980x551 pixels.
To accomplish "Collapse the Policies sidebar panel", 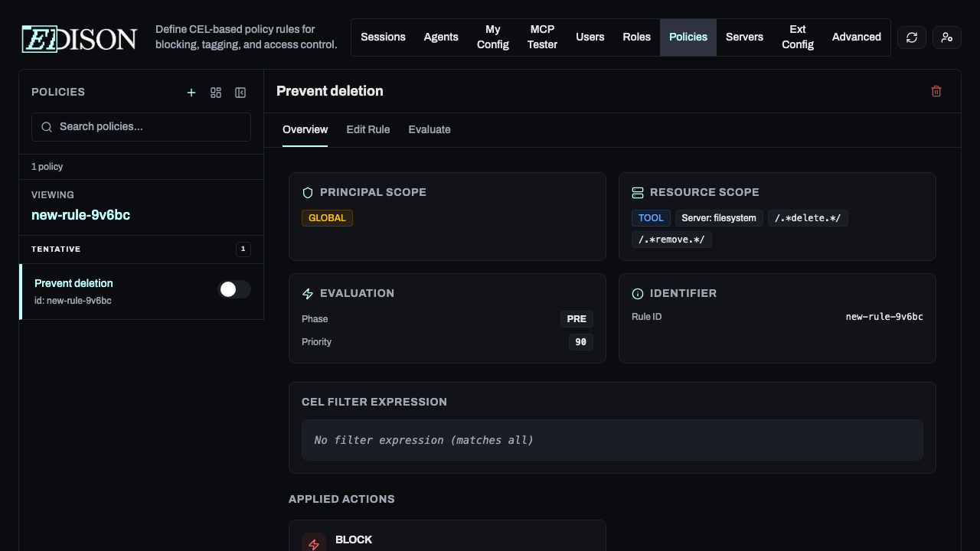I will (240, 93).
